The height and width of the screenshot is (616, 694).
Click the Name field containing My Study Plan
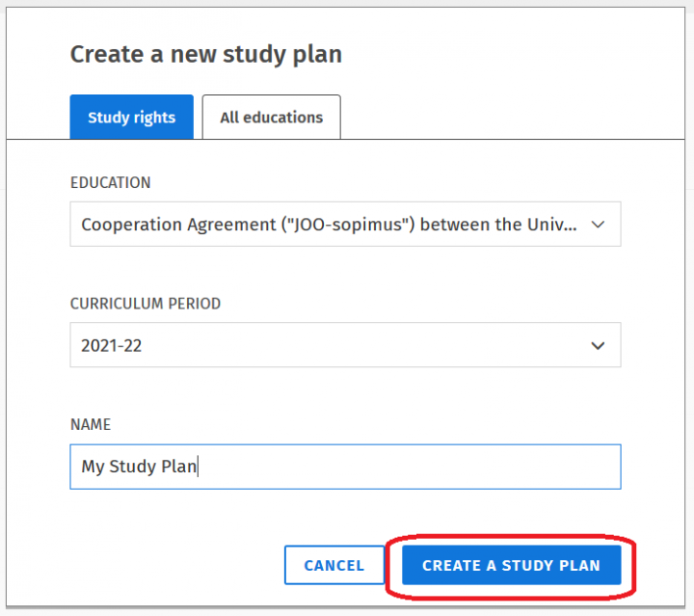point(345,467)
